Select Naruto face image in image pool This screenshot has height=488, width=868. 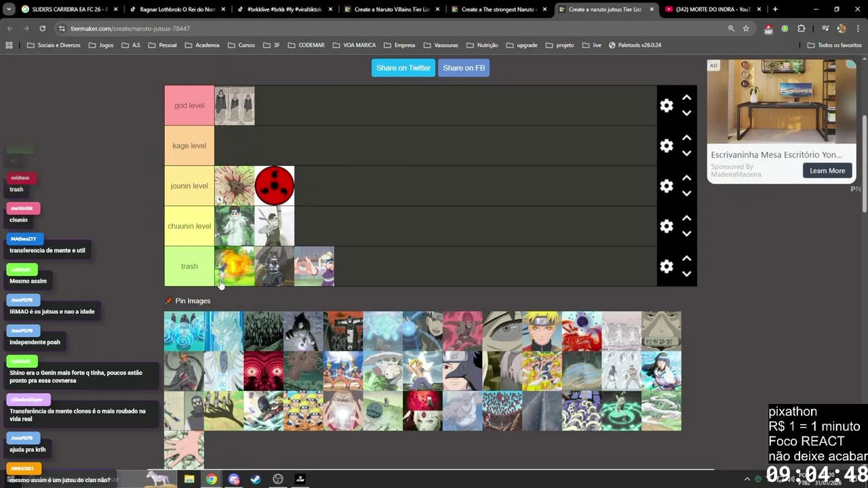tap(541, 331)
